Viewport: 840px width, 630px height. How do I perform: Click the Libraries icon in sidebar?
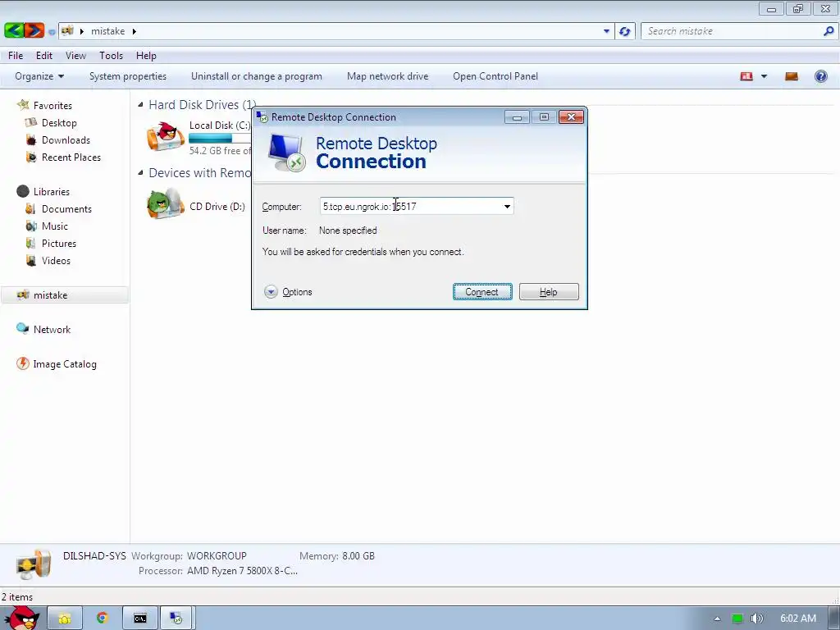pyautogui.click(x=23, y=191)
